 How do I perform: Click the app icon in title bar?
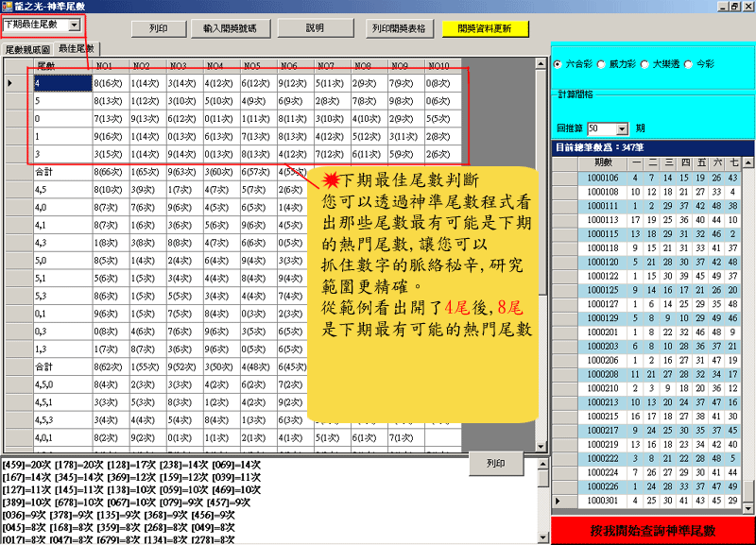[x=7, y=6]
